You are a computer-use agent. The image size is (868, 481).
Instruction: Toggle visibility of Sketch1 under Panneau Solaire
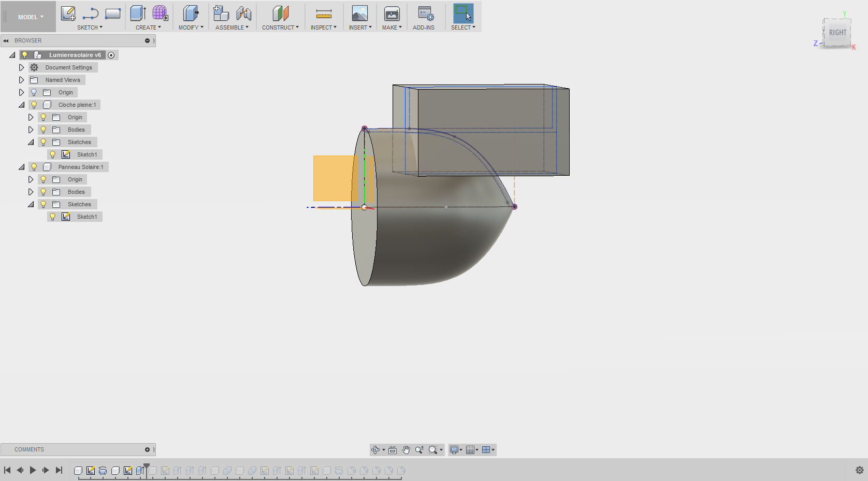tap(52, 217)
